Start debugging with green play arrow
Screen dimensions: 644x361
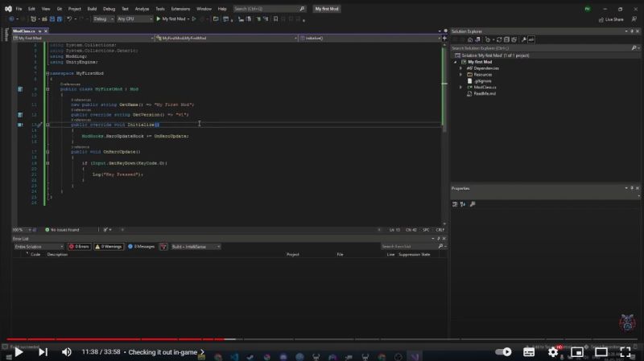click(x=159, y=18)
